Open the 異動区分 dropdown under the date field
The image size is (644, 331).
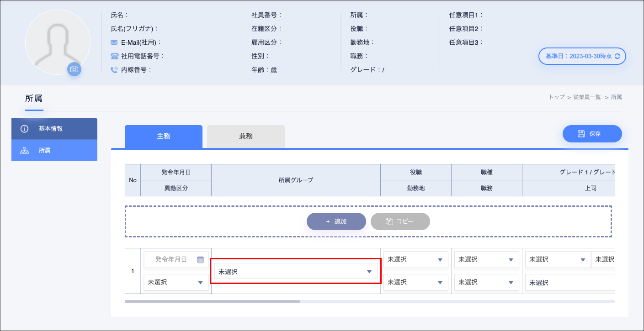pos(176,283)
